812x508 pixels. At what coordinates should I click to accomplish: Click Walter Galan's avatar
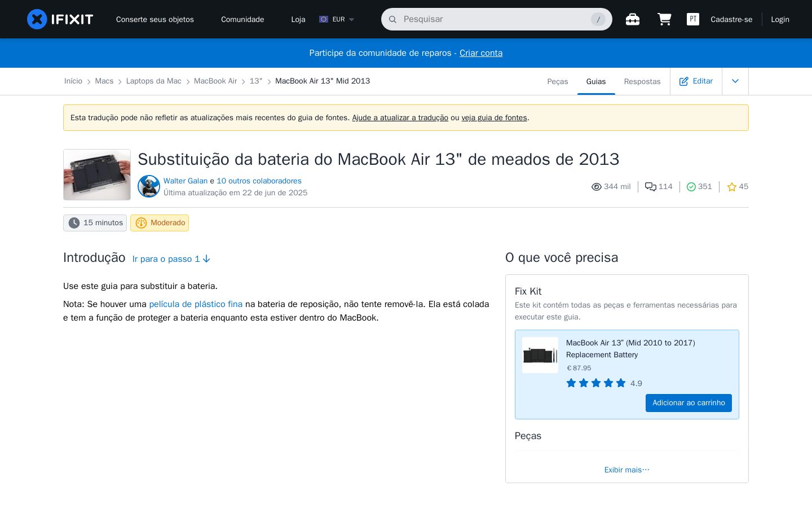pos(149,186)
